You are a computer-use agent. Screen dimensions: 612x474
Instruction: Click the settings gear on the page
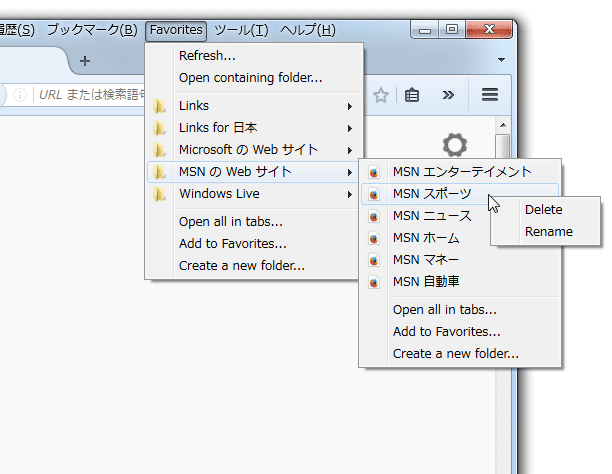click(x=455, y=145)
